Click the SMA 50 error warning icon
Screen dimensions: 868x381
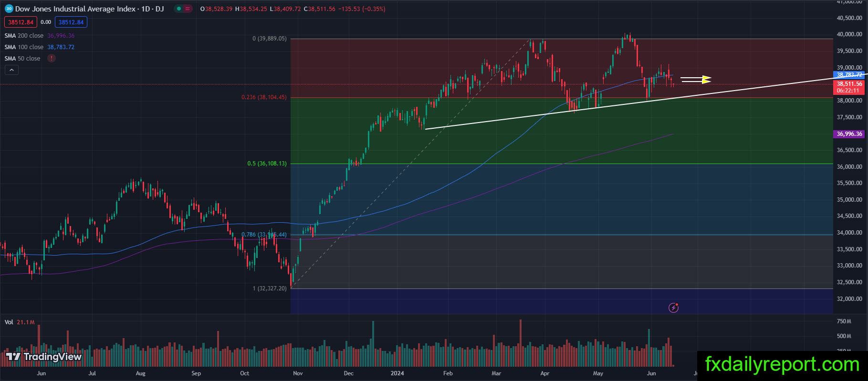[51, 58]
